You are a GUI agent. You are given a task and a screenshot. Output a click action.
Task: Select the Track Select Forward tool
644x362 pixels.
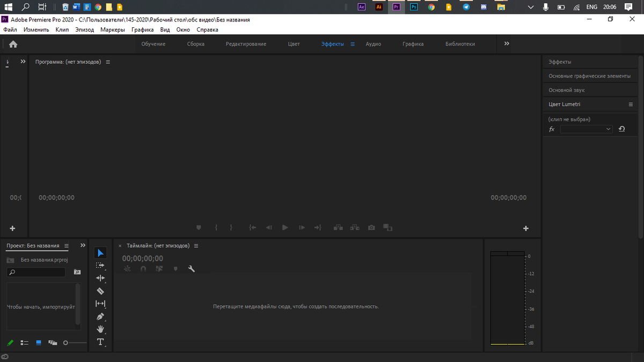tap(100, 265)
